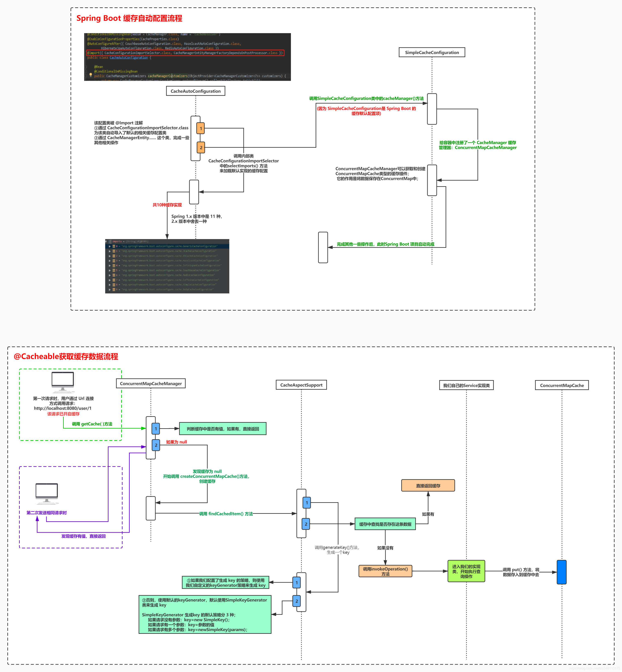Click orange step 2 box under CacheAutoConfiguration
This screenshot has height=672, width=622.
pyautogui.click(x=201, y=148)
